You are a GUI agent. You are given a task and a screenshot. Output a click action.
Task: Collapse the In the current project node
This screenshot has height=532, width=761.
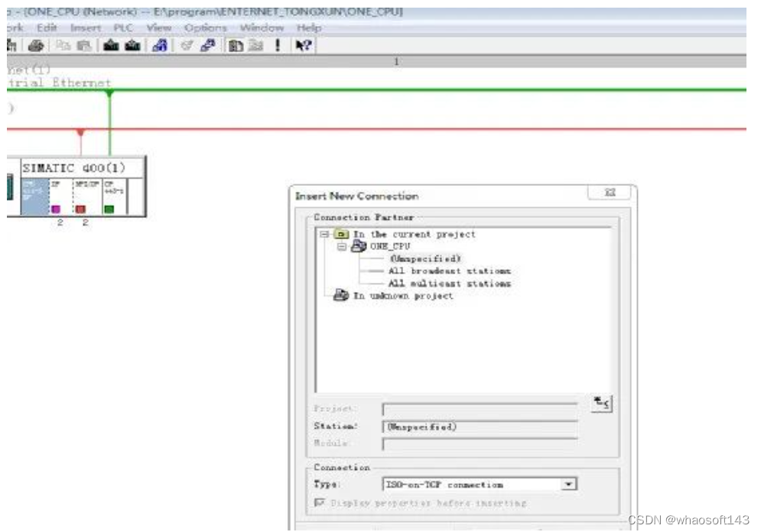tap(324, 234)
